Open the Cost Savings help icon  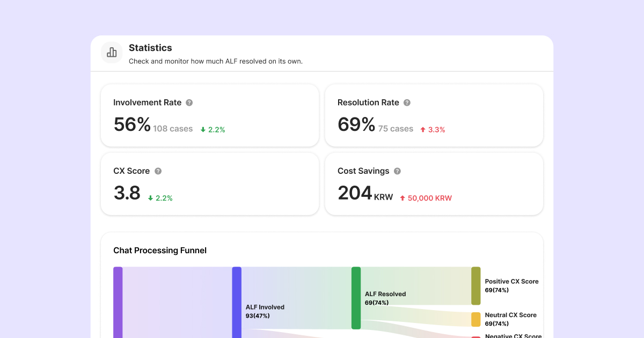(x=397, y=171)
